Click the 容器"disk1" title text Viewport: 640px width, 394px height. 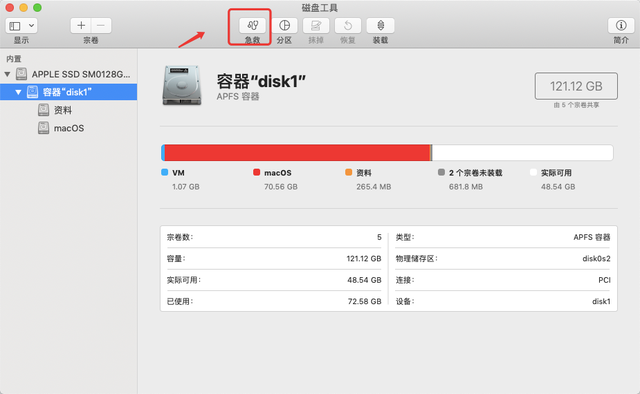(261, 81)
